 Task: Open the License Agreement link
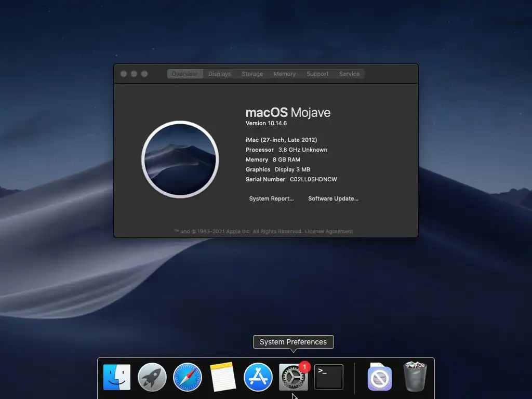(x=329, y=231)
